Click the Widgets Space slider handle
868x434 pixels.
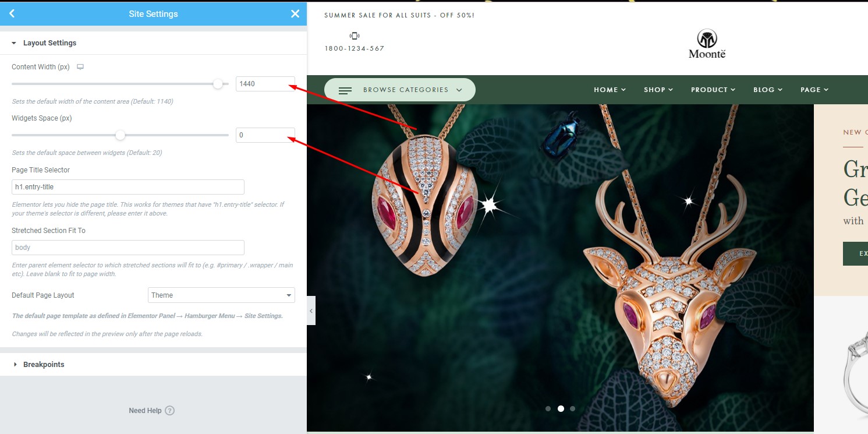point(120,135)
